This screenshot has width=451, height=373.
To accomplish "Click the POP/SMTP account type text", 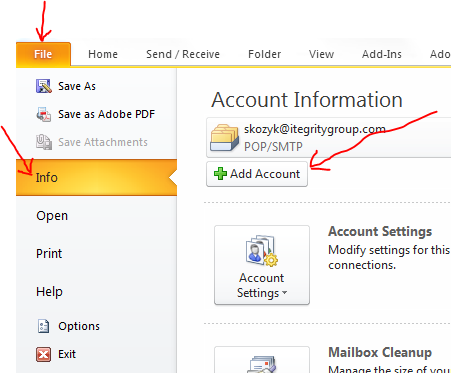I will [x=273, y=147].
